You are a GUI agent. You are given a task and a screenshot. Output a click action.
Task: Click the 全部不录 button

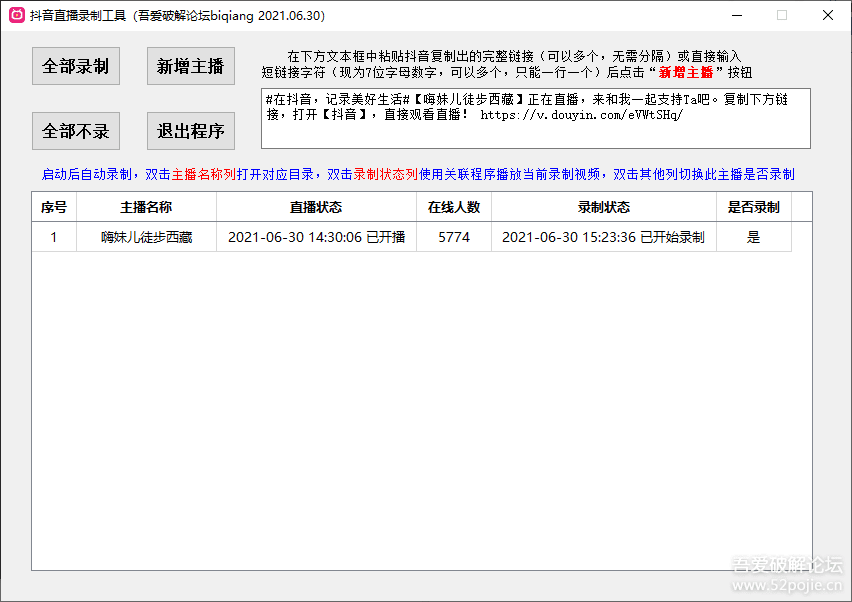pyautogui.click(x=76, y=131)
